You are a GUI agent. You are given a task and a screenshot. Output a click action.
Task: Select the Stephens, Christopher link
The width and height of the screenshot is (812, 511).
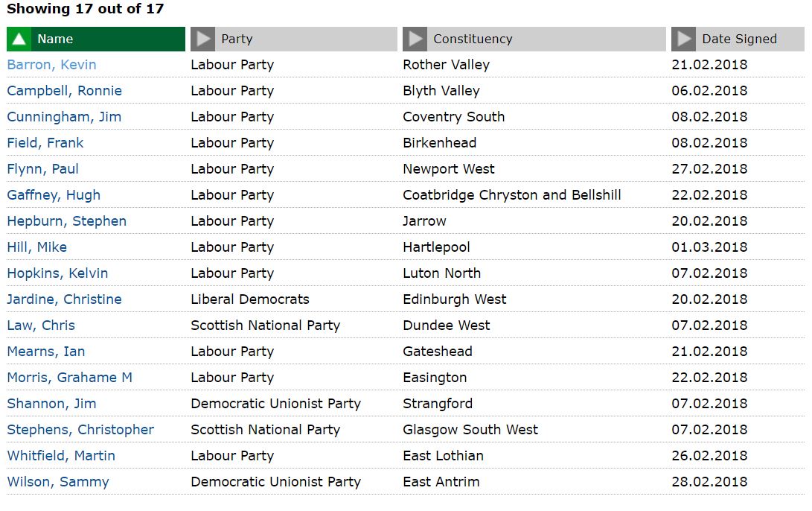81,430
